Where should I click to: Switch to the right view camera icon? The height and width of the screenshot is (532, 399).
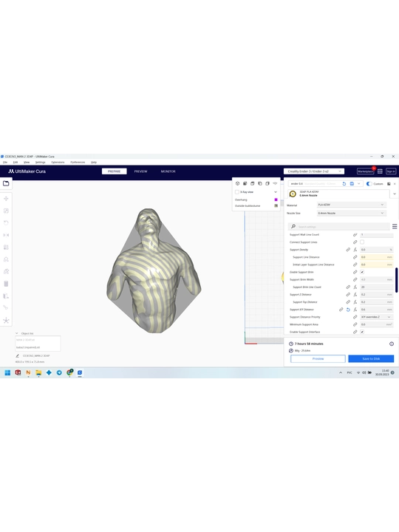click(x=267, y=183)
